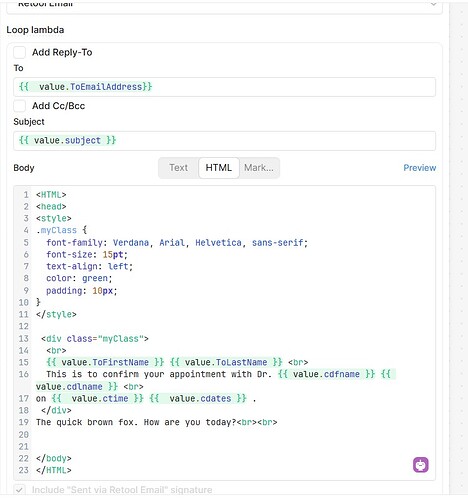
Task: Click the value.ToLastName template tag
Action: tap(226, 362)
